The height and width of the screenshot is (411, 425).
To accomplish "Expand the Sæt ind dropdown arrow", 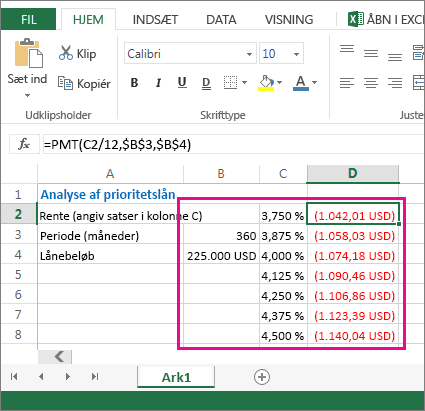I will pos(27,95).
